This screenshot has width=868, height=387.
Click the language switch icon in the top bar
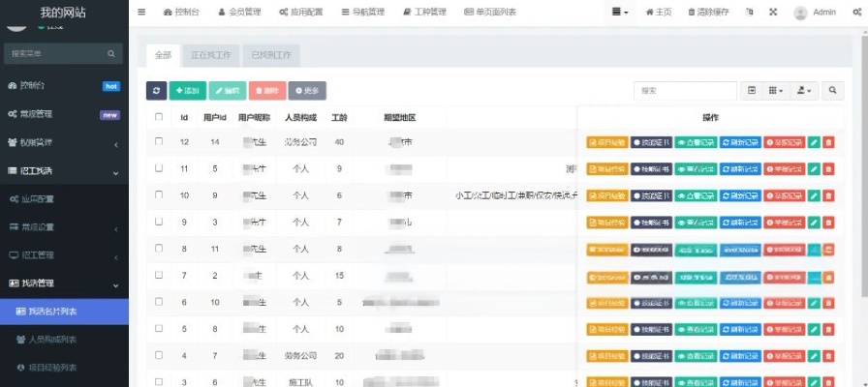pos(750,13)
